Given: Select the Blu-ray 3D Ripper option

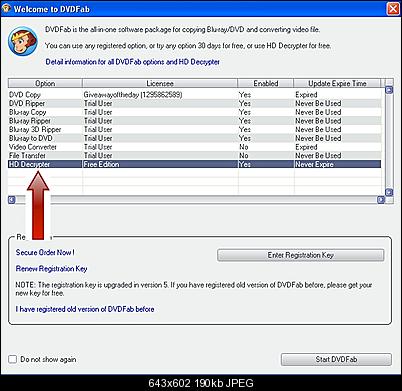Looking at the screenshot, I should 194,129.
